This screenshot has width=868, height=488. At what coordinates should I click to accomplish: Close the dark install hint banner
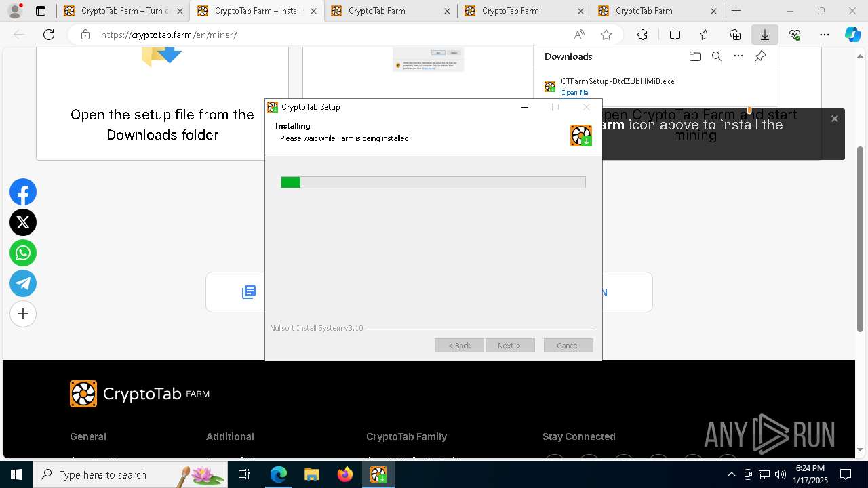coord(835,119)
